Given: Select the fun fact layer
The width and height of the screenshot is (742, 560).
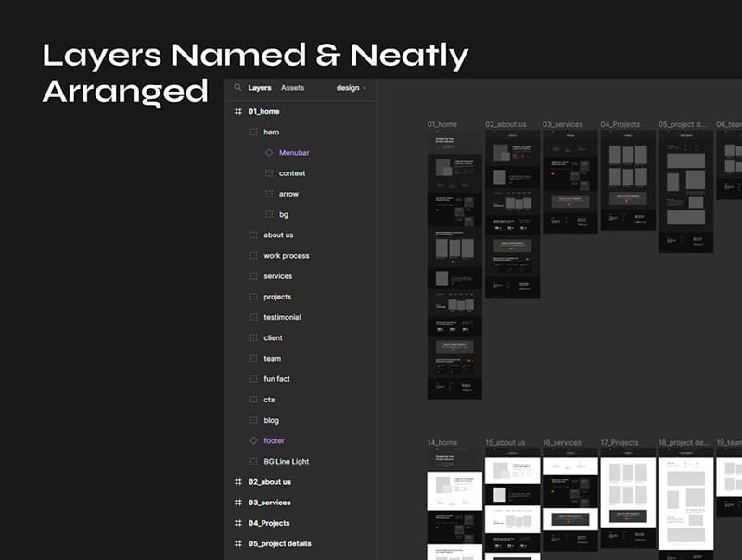Looking at the screenshot, I should [276, 379].
